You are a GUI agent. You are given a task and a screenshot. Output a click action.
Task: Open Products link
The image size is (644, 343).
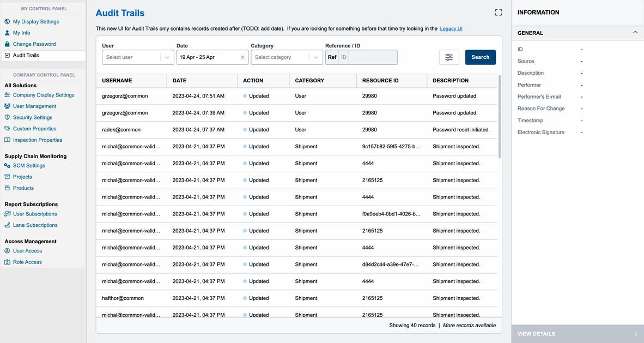tap(23, 188)
